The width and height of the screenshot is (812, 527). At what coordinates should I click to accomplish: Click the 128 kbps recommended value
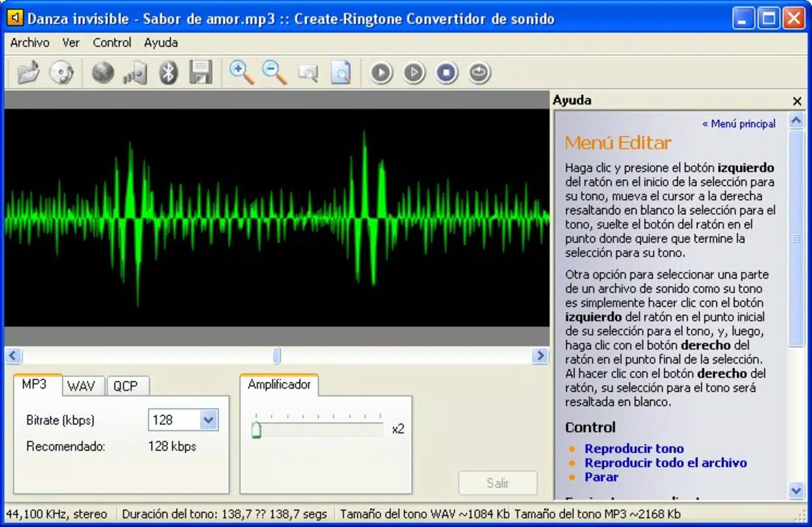click(172, 446)
